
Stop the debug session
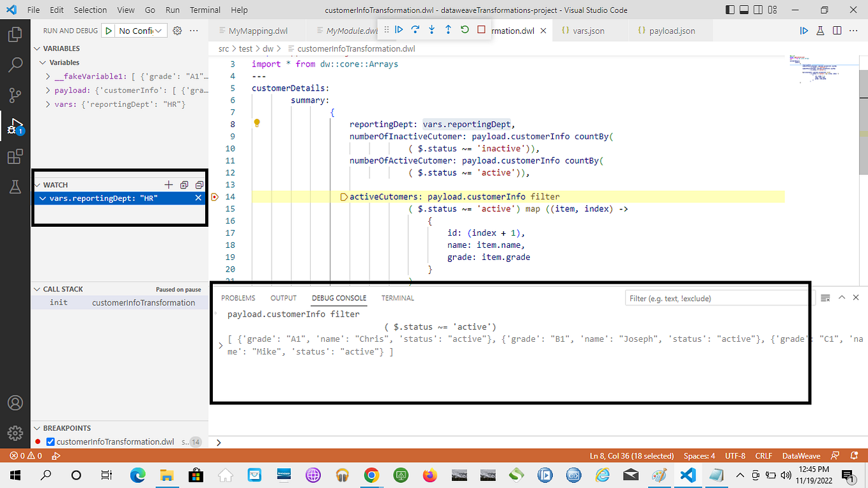click(x=483, y=29)
